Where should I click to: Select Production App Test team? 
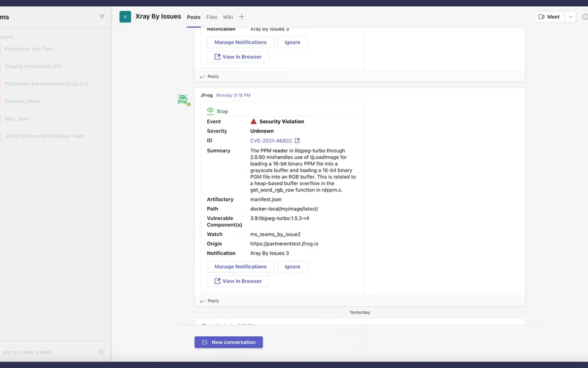click(x=28, y=49)
